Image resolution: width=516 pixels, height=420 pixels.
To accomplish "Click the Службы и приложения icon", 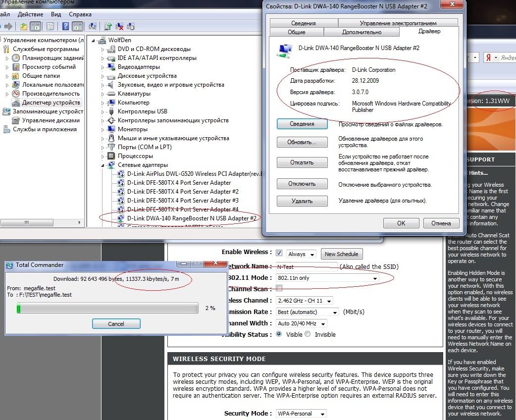I will click(x=6, y=129).
